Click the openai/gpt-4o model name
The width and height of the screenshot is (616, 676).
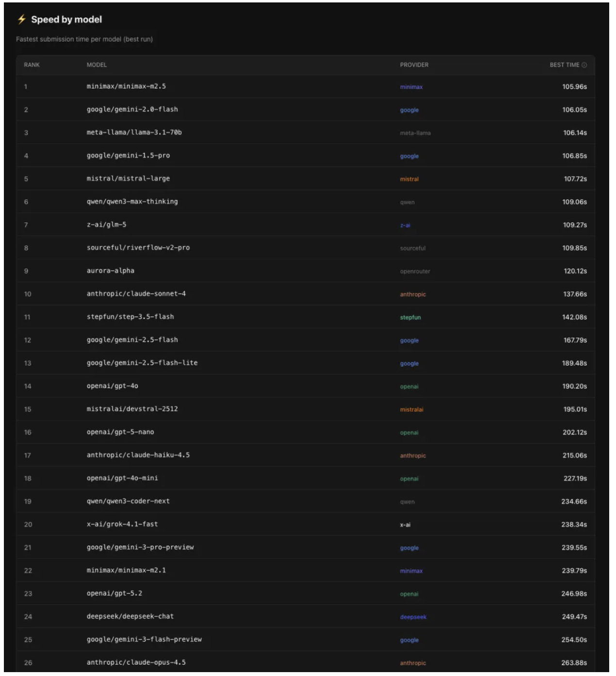113,386
